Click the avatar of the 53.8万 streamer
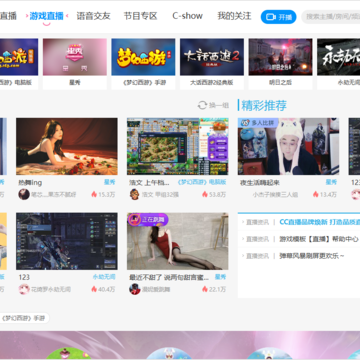The height and width of the screenshot is (360, 360). pyautogui.click(x=134, y=194)
